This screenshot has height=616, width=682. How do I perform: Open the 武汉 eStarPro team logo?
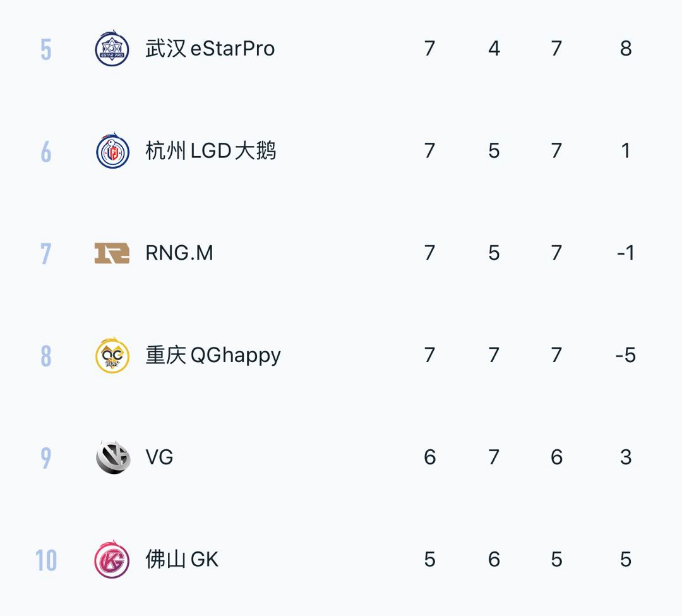[112, 48]
